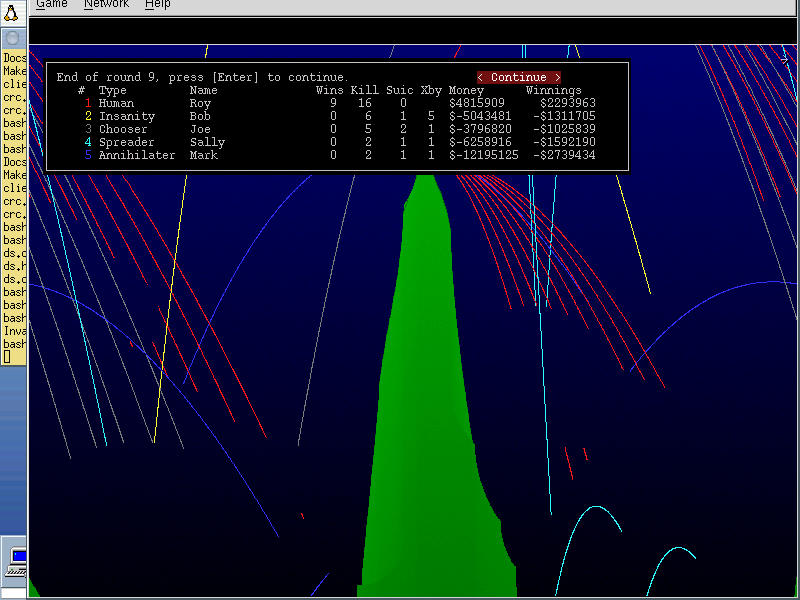Click the grey round button under the penguin
Screen dimensions: 800x600
point(13,38)
